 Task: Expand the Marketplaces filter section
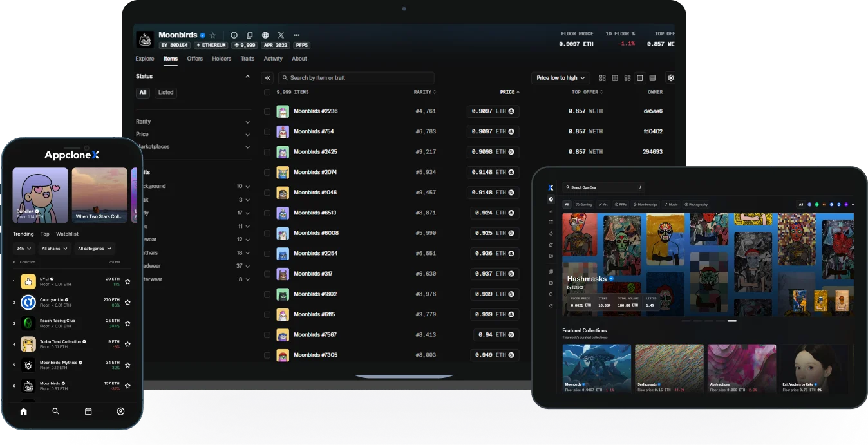coord(193,147)
